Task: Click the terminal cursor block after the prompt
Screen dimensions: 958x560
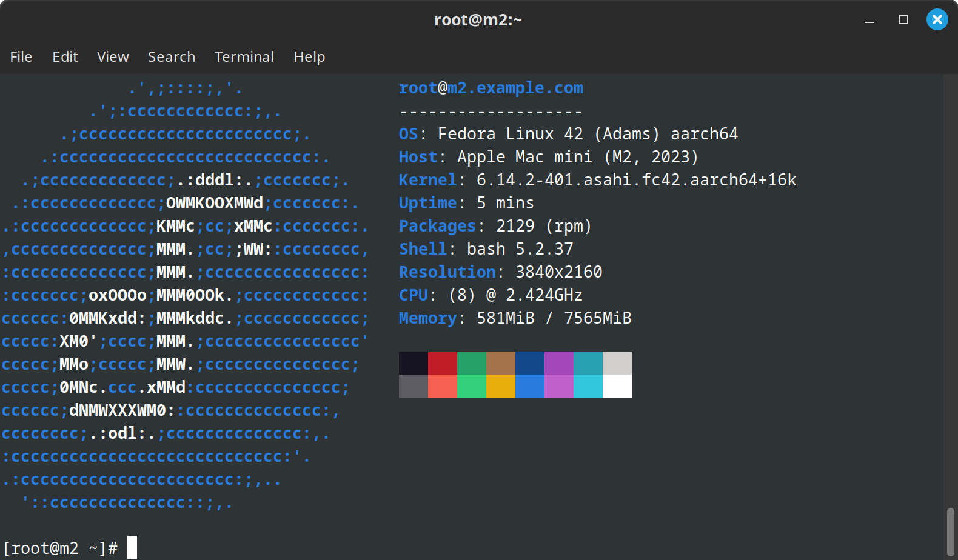Action: [x=132, y=547]
